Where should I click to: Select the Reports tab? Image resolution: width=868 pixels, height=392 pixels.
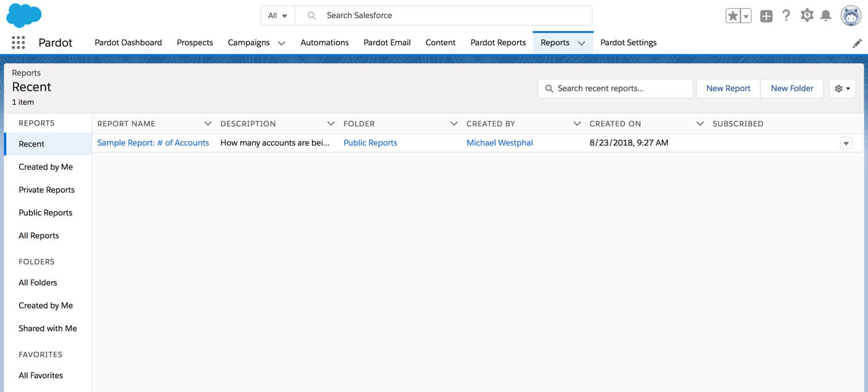(555, 43)
